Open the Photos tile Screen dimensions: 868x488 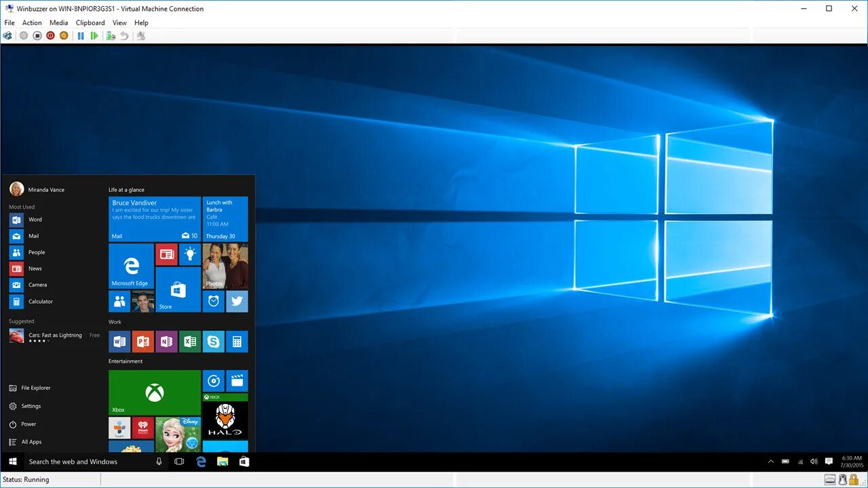225,266
